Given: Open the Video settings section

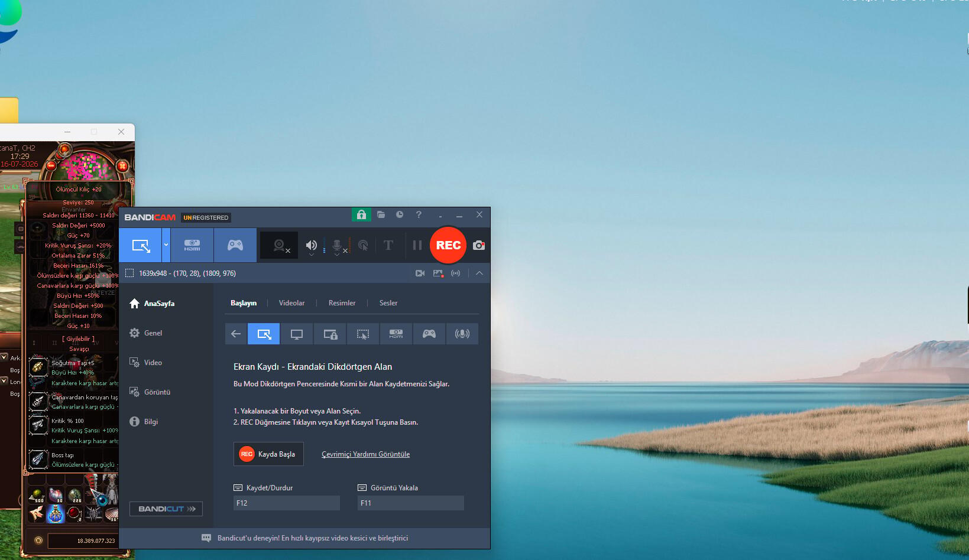Looking at the screenshot, I should coord(146,363).
